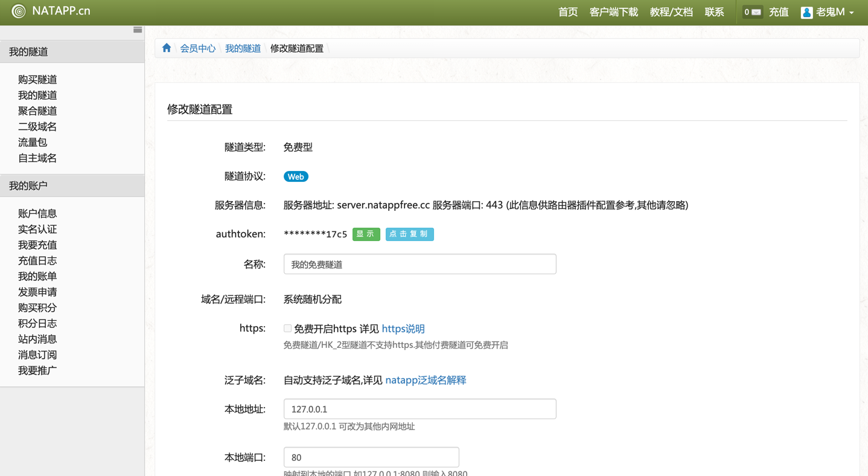Open 客户端下载 in top navigation

click(613, 12)
